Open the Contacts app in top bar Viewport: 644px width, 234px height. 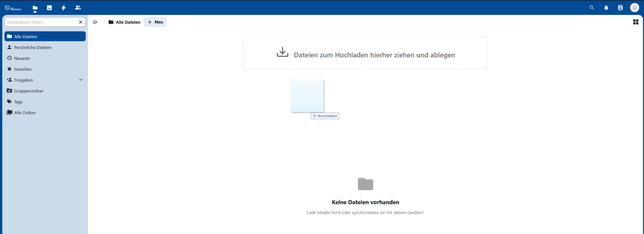(78, 8)
